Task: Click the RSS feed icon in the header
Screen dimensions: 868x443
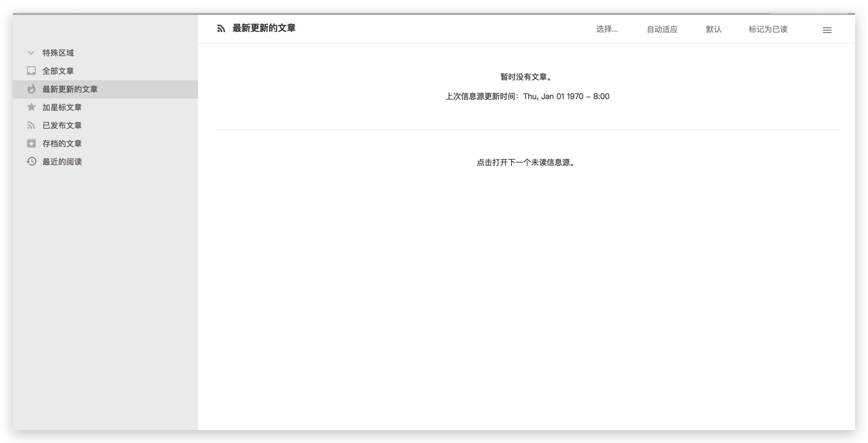Action: (x=221, y=28)
